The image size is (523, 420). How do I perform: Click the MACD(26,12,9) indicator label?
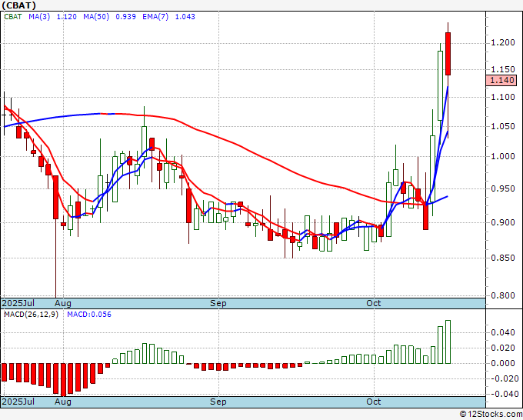pyautogui.click(x=31, y=315)
